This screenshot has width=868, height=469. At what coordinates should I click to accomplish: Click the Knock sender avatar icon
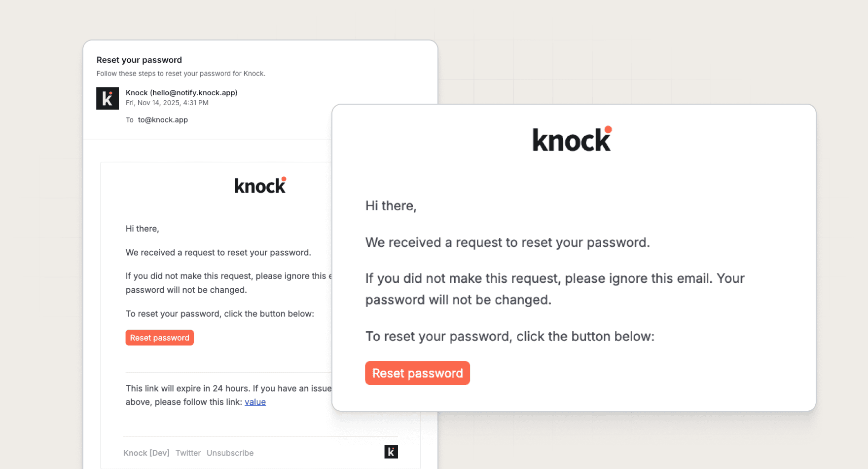[x=108, y=98]
